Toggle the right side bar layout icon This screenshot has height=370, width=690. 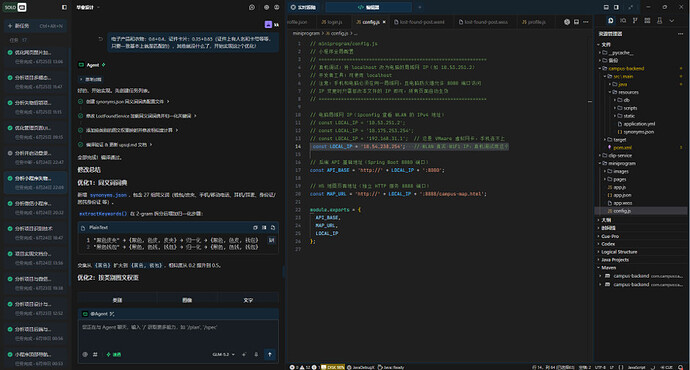click(616, 7)
